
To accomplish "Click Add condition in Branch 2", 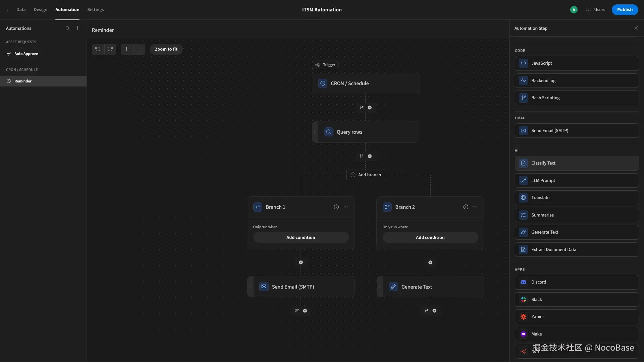I will (x=430, y=237).
